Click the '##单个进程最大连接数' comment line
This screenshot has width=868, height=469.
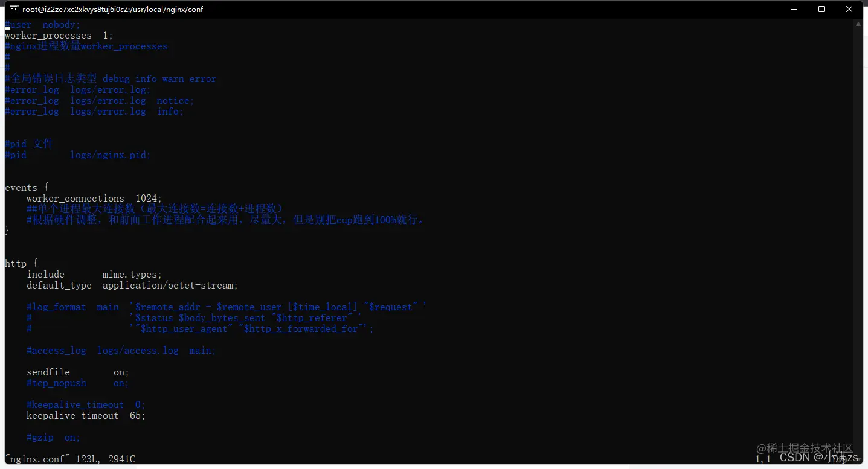coord(155,209)
